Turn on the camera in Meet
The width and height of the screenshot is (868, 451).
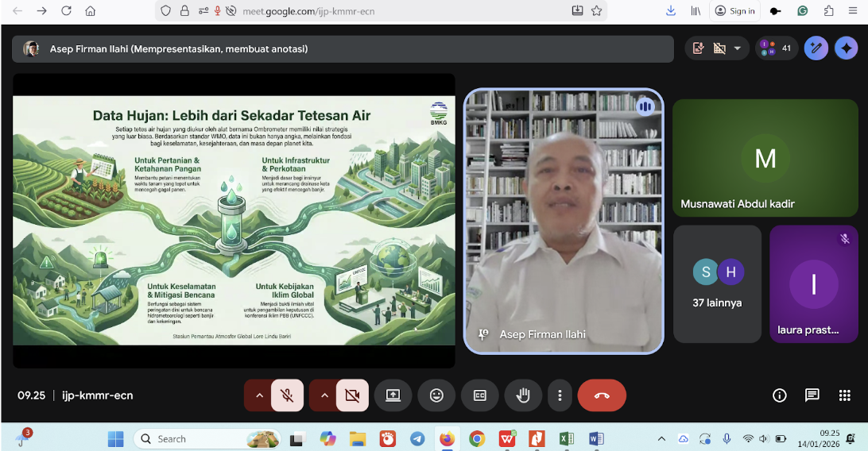pyautogui.click(x=352, y=395)
